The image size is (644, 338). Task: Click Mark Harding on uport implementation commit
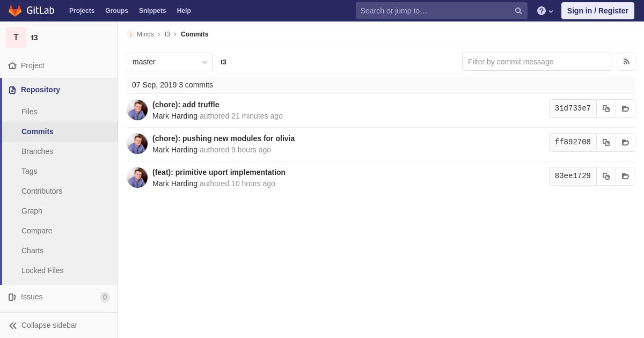[x=175, y=183]
